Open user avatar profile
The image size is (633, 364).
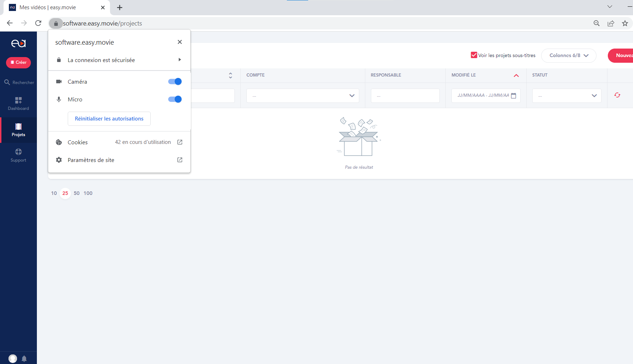[13, 359]
